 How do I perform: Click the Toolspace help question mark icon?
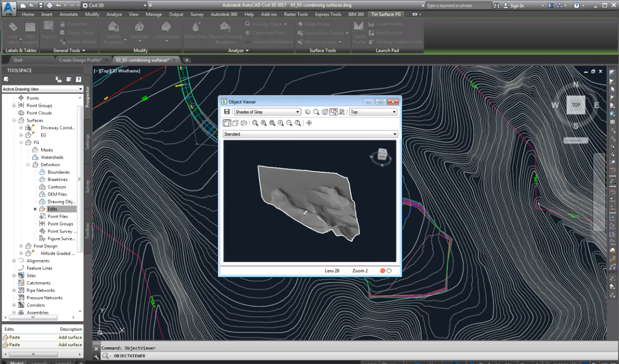click(79, 79)
